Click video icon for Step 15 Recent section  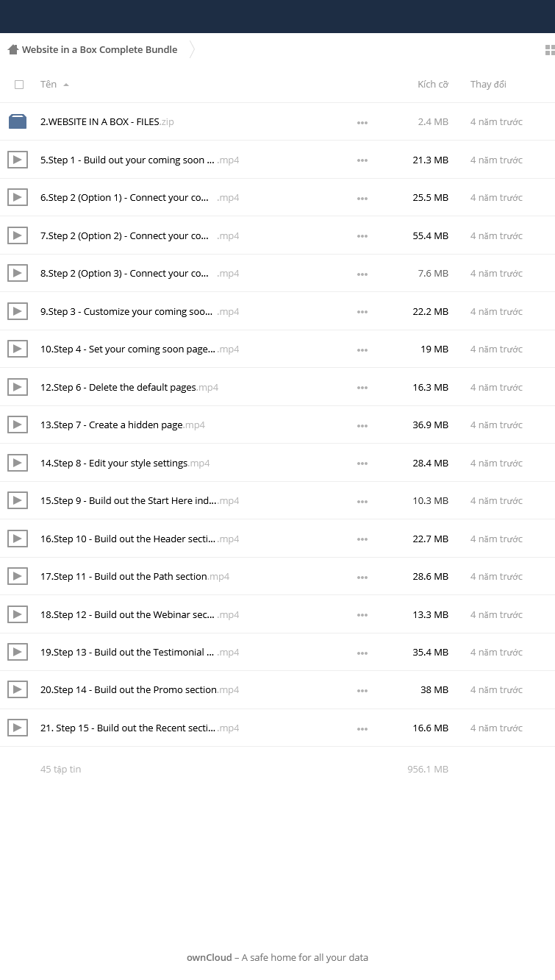point(18,728)
